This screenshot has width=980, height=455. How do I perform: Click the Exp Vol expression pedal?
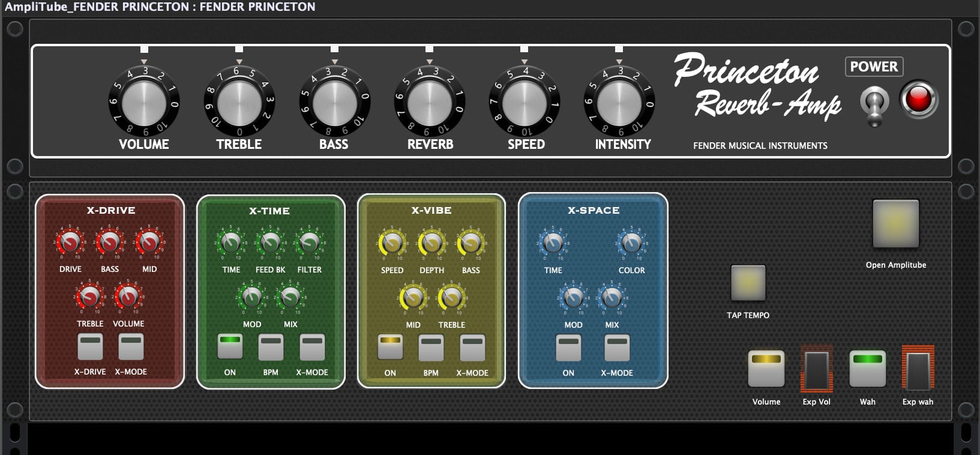tap(817, 369)
